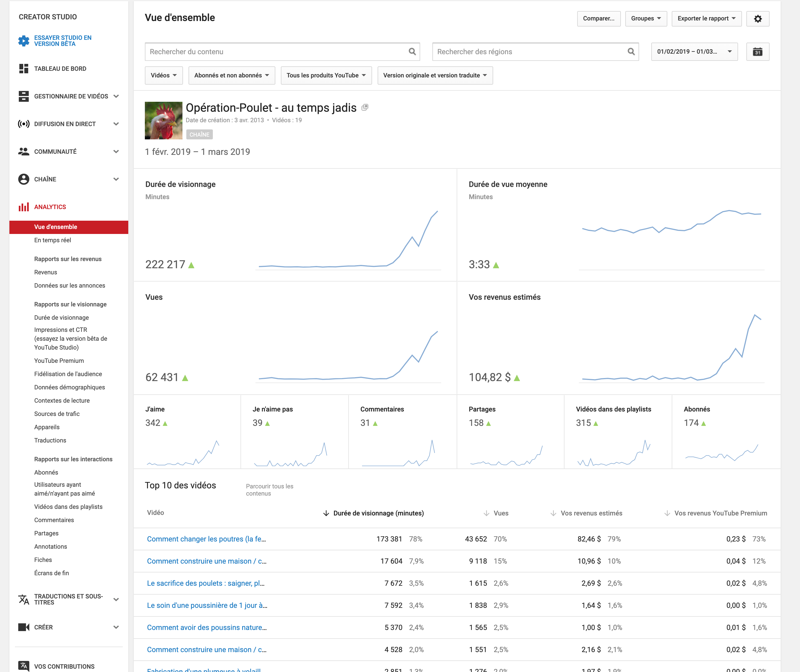Open Durée de visionnage report in sidebar
Screen dimensions: 800x672
click(x=61, y=317)
